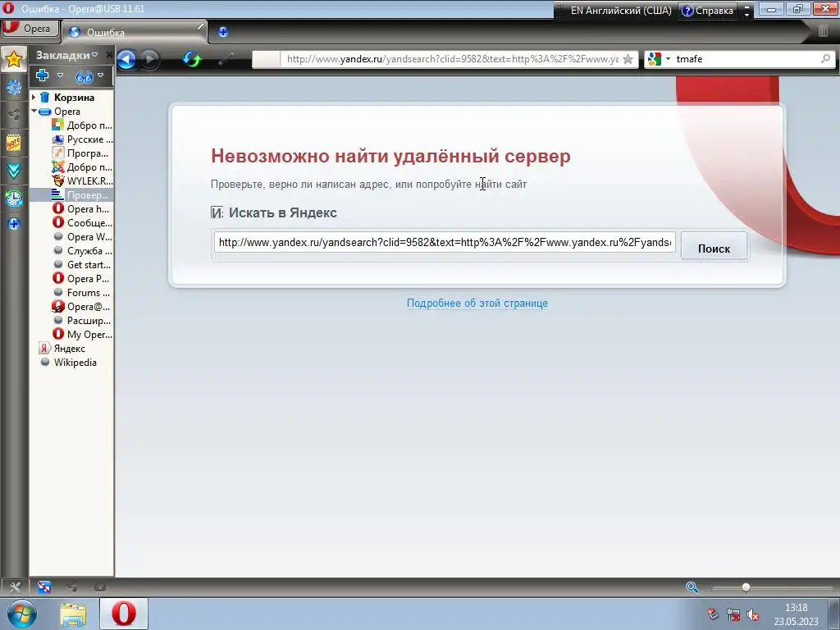This screenshot has height=630, width=840.
Task: Reload the page with refresh arrows
Action: tap(192, 59)
